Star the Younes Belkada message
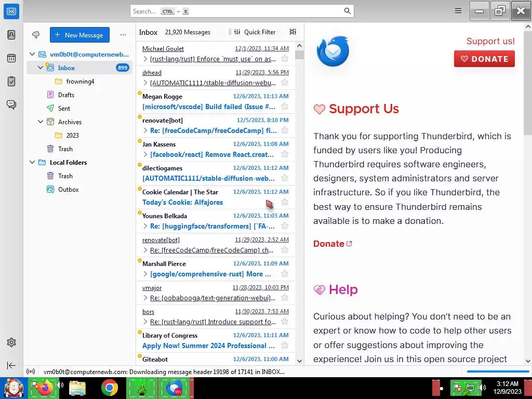The image size is (532, 399). 285,226
